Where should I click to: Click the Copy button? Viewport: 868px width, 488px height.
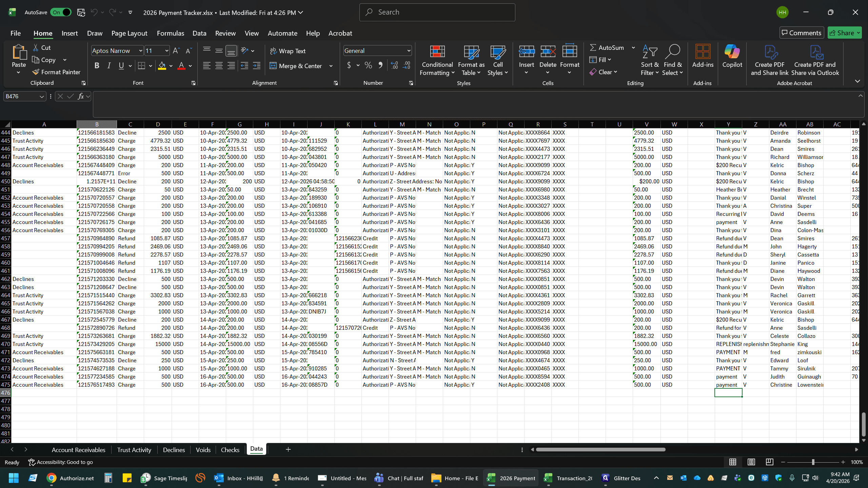coord(44,60)
